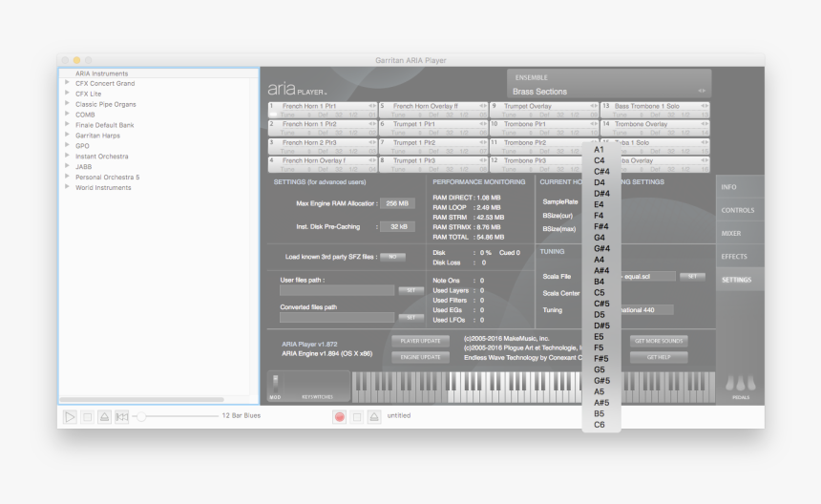Open slot 13 Bass Trombone 1 Solo arrows
Viewport: 821px width, 504px height.
(705, 106)
